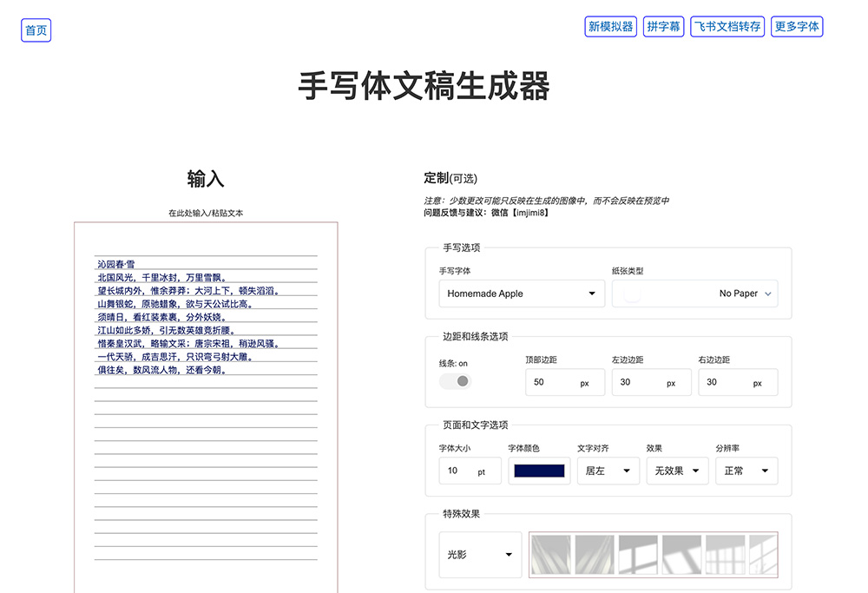Open the 字体颜色 color picker
The height and width of the screenshot is (593, 868).
coord(538,471)
